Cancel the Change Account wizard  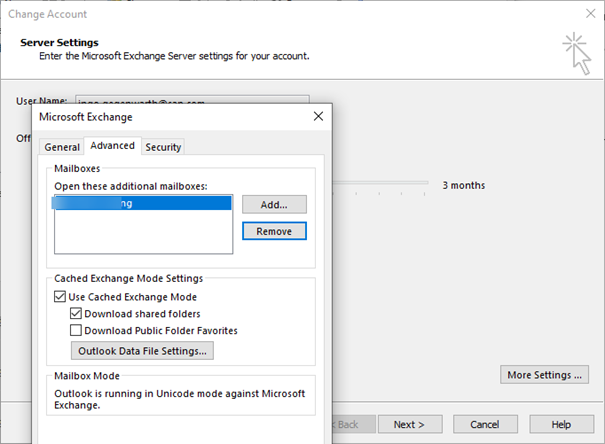(485, 424)
